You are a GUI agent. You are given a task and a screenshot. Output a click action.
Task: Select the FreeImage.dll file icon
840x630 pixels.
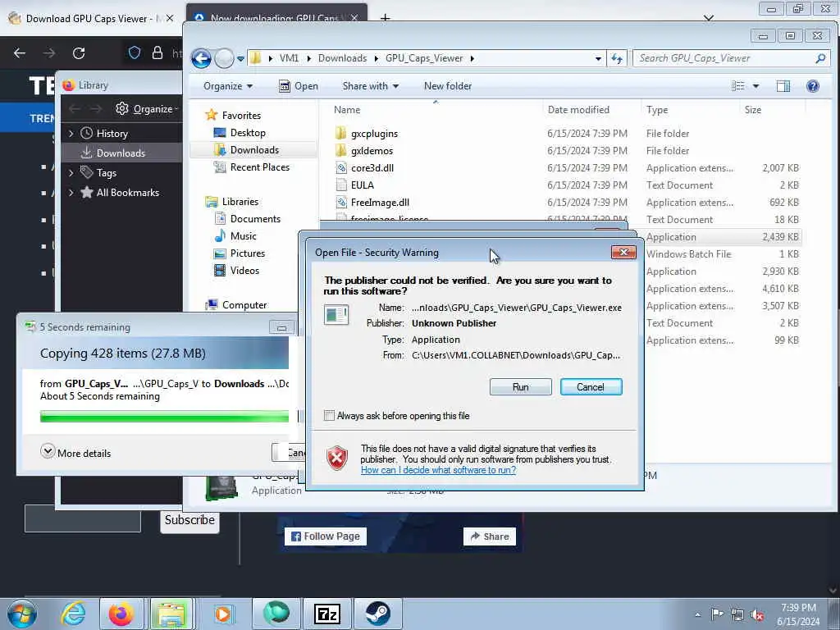341,202
